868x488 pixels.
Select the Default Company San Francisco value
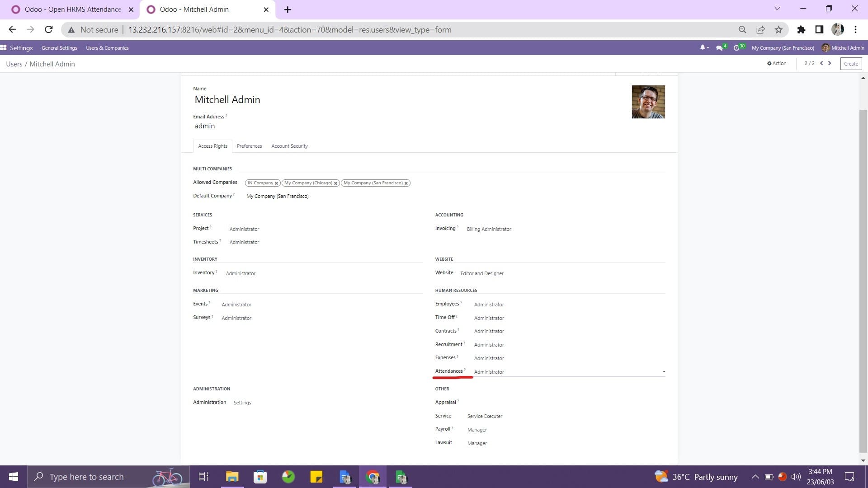[x=277, y=196]
